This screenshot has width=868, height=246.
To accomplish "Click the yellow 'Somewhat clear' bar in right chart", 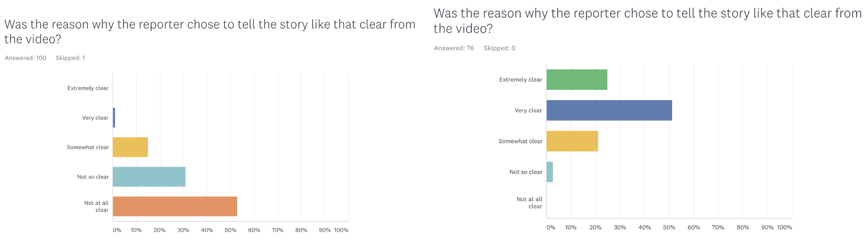I will click(572, 141).
